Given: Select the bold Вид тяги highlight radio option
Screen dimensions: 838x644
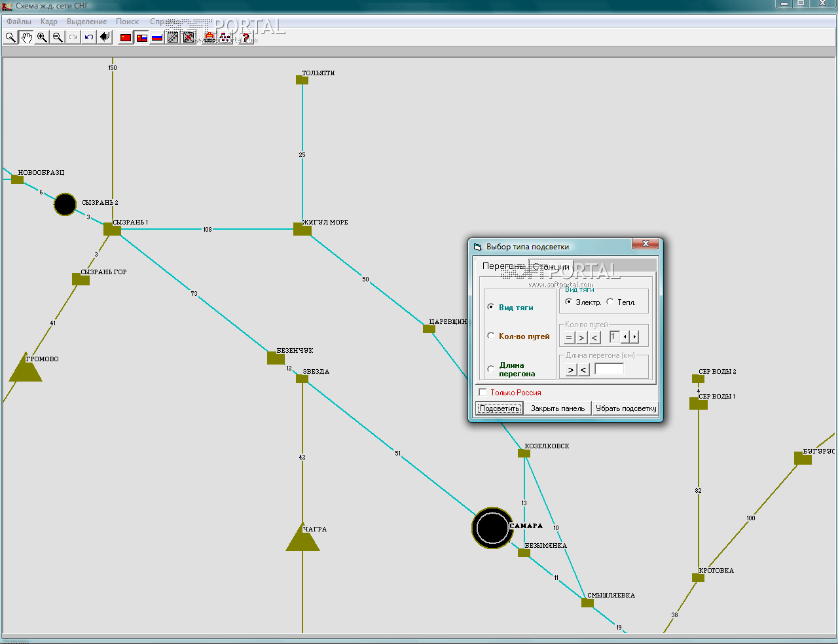Looking at the screenshot, I should point(511,307).
